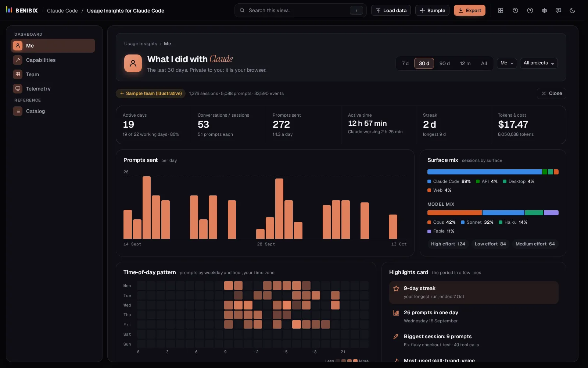The image size is (588, 368).
Task: Open the Catalog reference page
Action: tap(53, 111)
